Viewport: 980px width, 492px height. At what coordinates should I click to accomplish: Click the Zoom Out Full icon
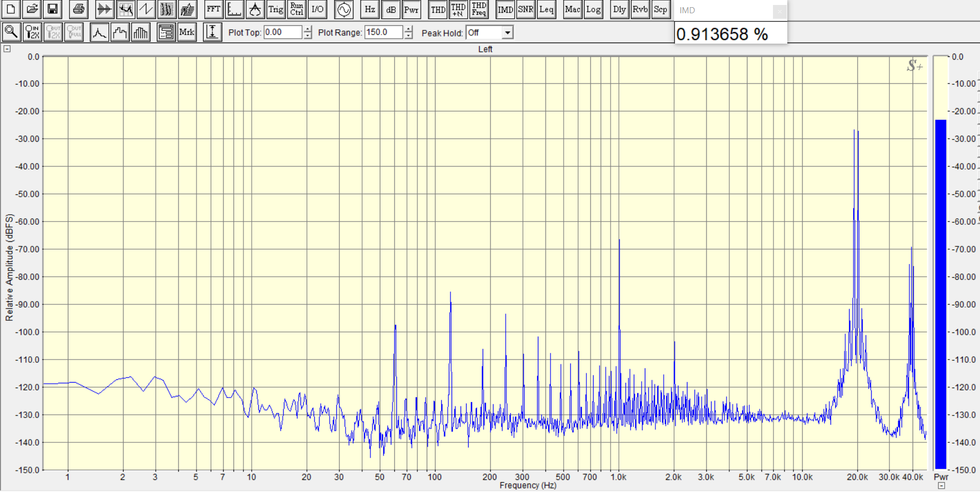pyautogui.click(x=73, y=32)
